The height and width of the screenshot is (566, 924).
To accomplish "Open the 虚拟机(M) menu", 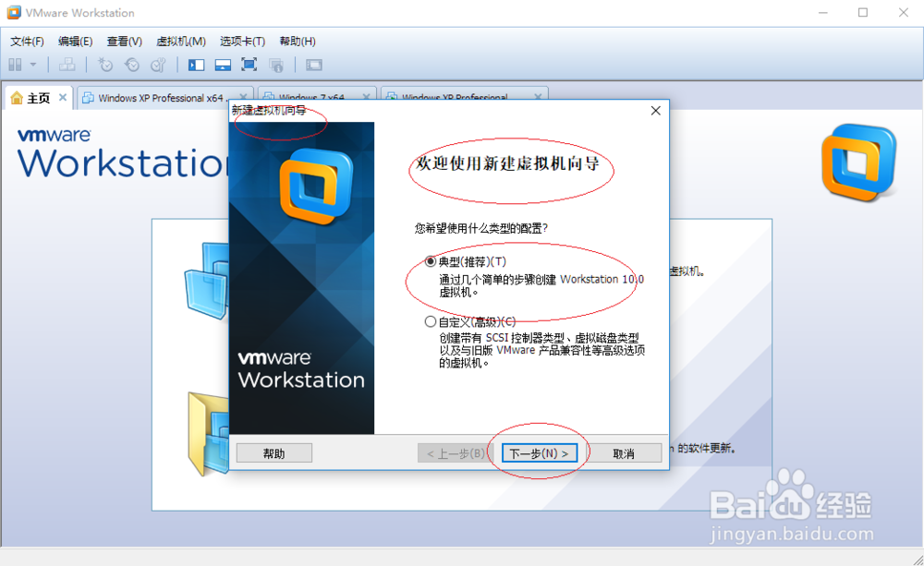I will coord(181,42).
